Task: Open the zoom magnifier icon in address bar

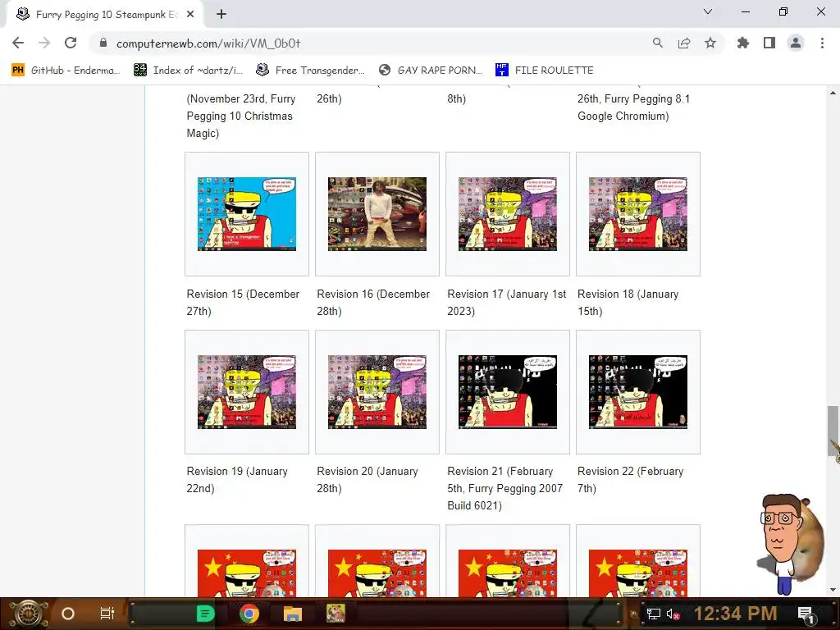Action: tap(657, 43)
